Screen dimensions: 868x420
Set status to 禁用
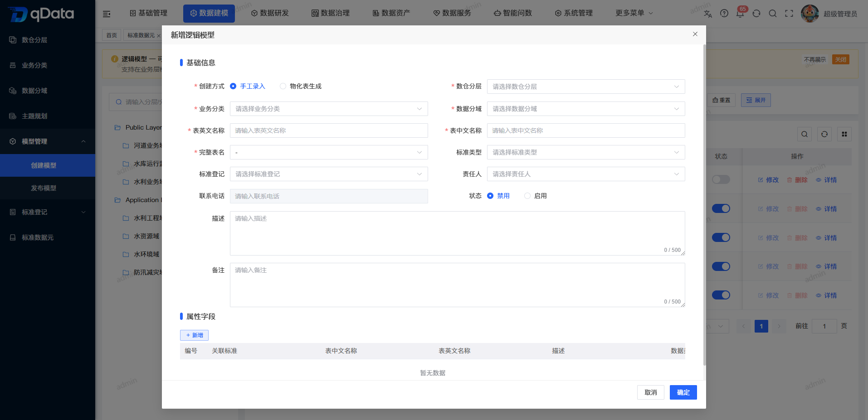click(x=498, y=196)
